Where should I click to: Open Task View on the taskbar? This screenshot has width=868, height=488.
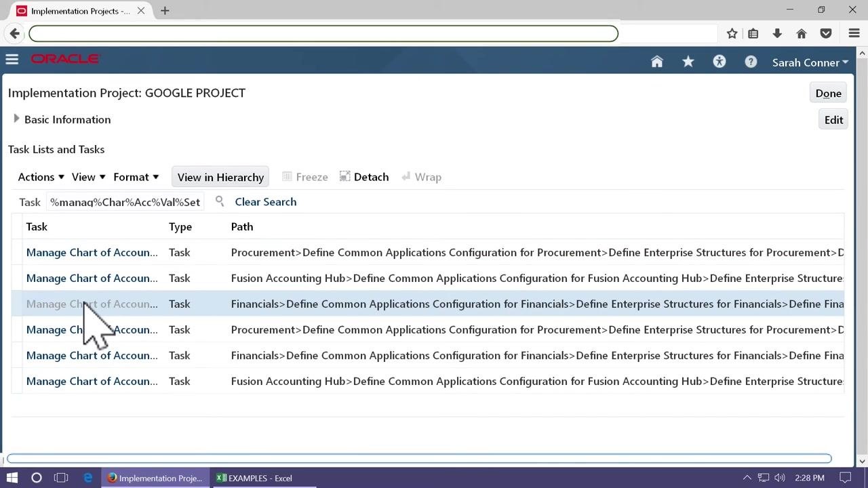(61, 478)
